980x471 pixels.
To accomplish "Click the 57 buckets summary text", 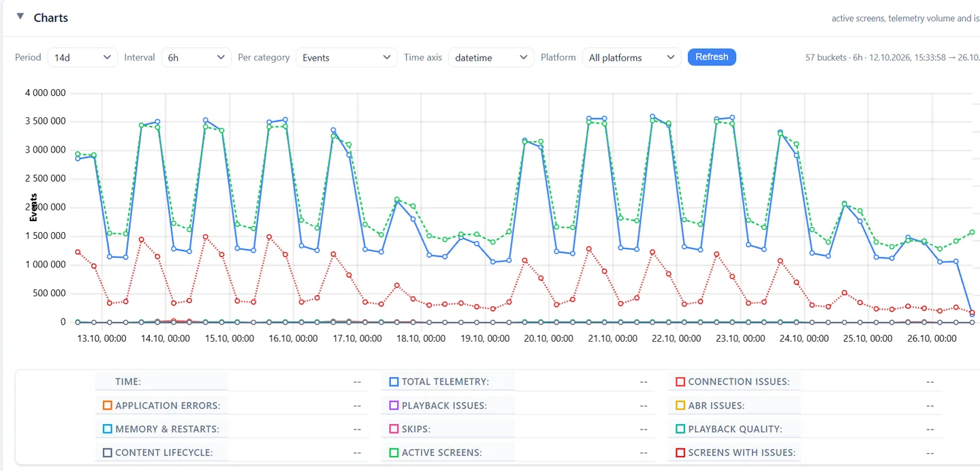I will click(892, 57).
